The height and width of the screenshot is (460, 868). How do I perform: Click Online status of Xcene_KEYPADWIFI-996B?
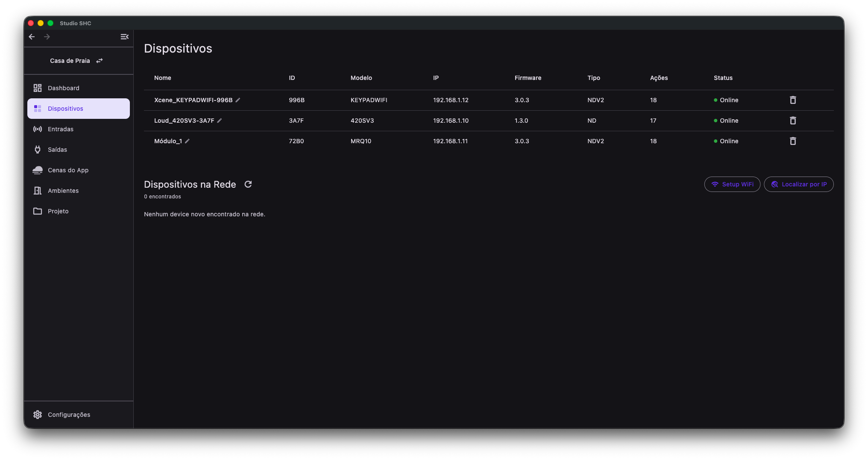pyautogui.click(x=726, y=100)
